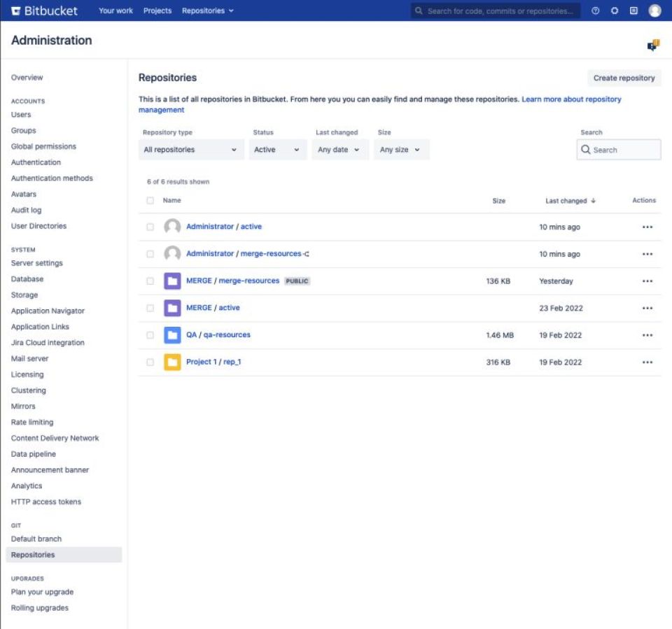Click the Bitbucket logo

click(44, 10)
